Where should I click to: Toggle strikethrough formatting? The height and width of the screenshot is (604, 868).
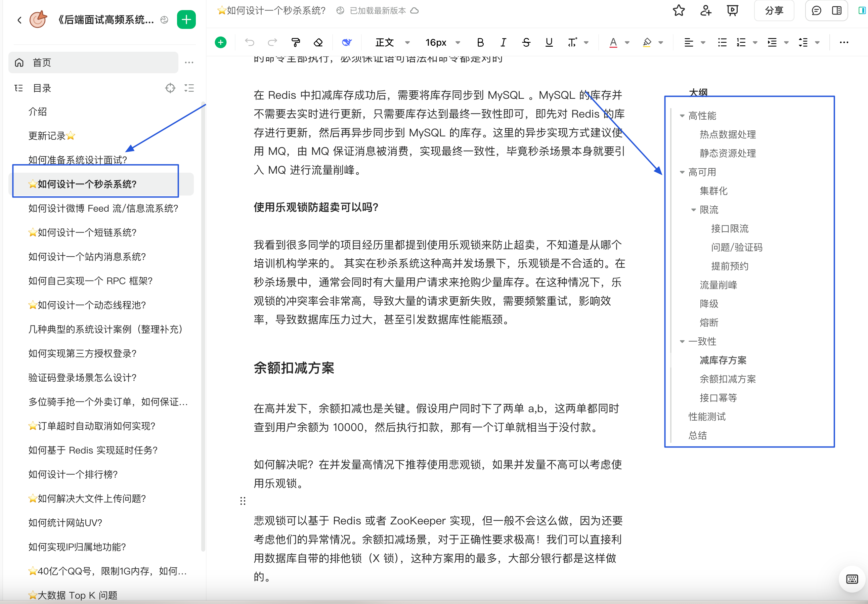tap(526, 42)
